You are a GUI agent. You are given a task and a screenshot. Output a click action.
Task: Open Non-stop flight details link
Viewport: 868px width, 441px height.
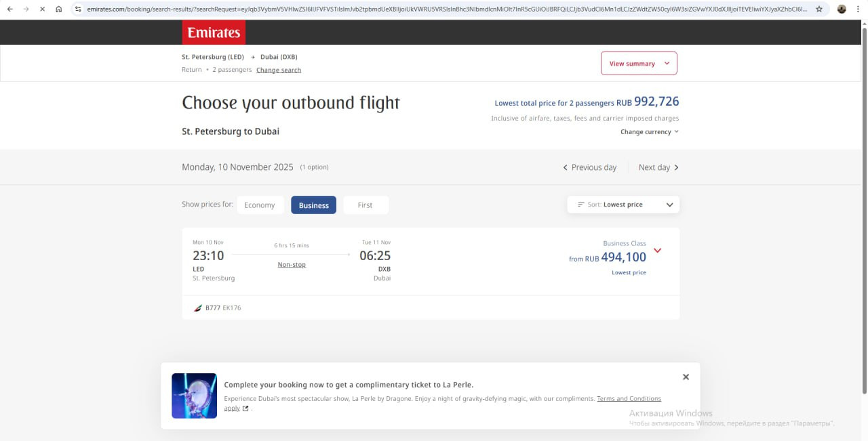click(x=292, y=265)
